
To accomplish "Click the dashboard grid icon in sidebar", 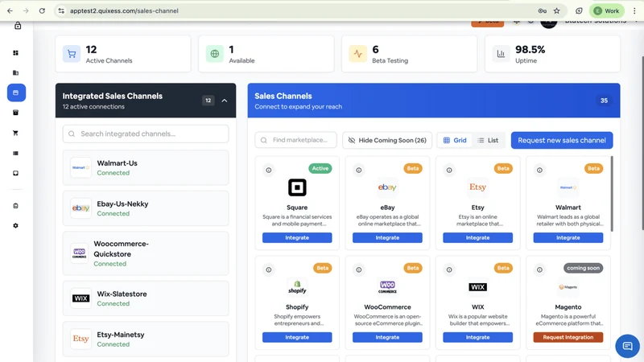I will [x=15, y=53].
